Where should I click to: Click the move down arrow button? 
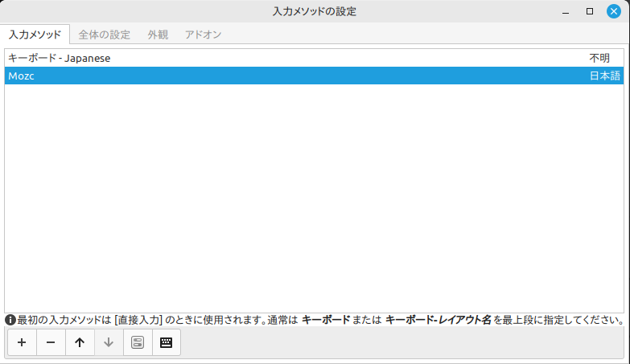109,342
